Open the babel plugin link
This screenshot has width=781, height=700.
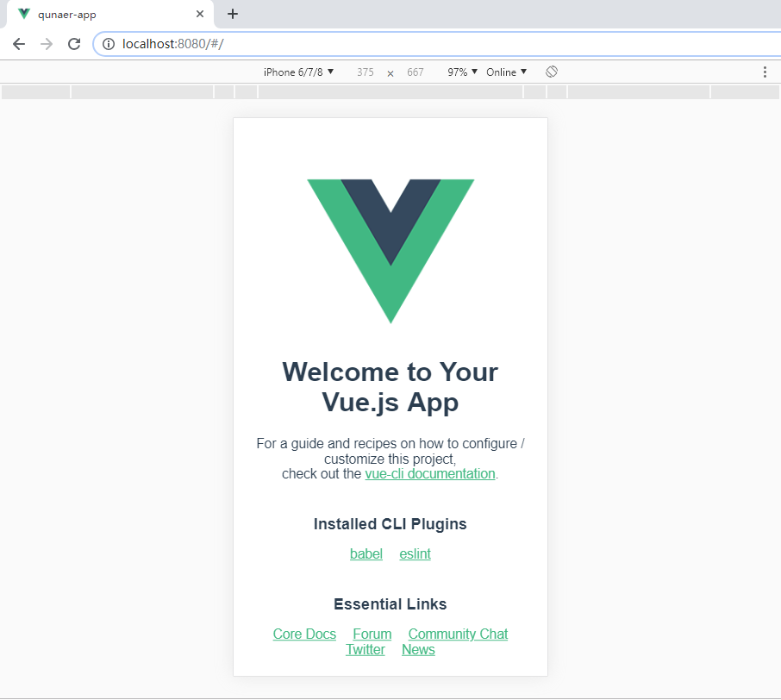pos(366,554)
